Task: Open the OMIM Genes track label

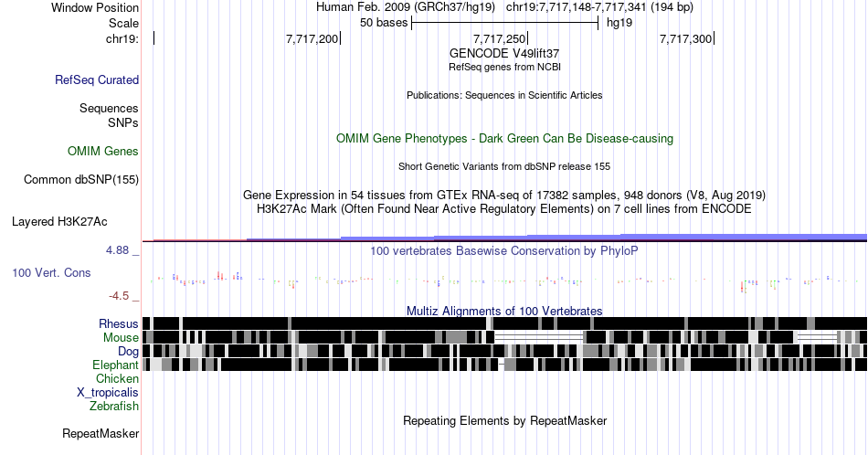Action: click(x=103, y=151)
